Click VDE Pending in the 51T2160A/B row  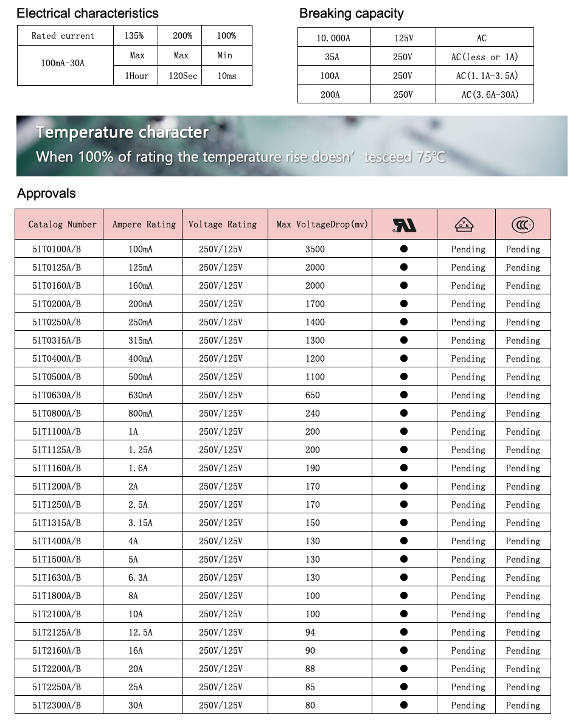(x=468, y=651)
